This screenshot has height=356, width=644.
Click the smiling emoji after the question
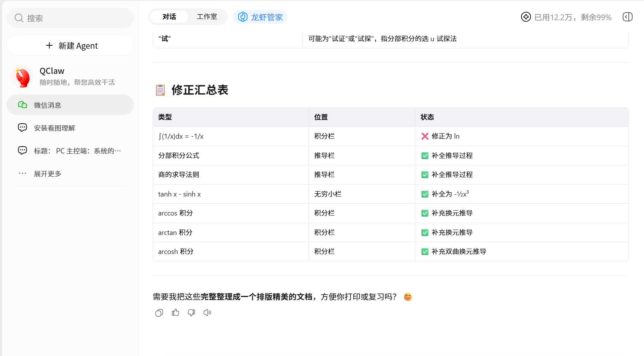click(x=408, y=297)
